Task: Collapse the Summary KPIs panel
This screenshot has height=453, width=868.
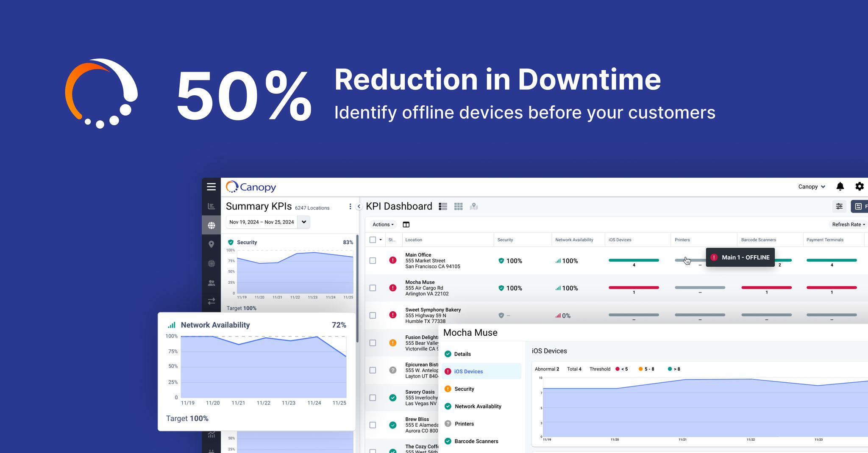Action: (359, 207)
